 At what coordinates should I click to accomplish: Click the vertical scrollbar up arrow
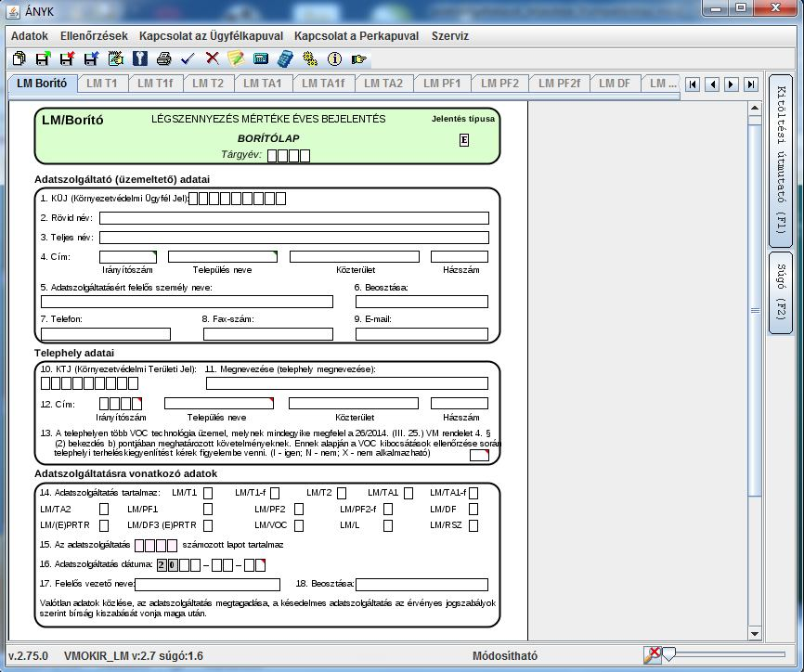click(x=754, y=109)
